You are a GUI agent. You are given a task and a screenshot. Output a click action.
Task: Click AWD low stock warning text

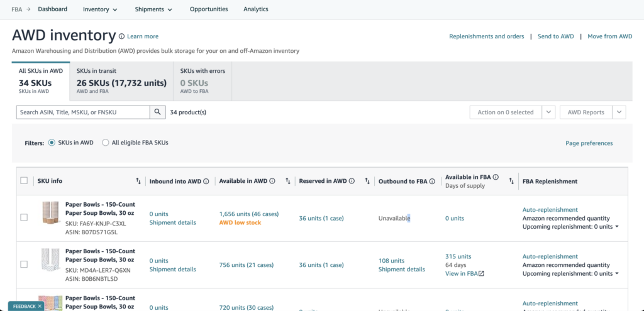240,222
